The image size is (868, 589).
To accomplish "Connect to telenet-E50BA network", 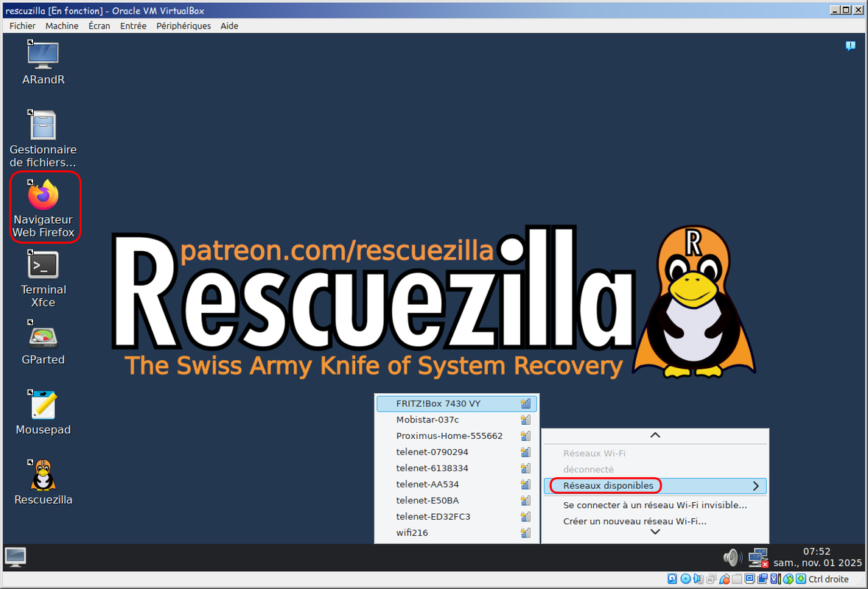I will click(457, 501).
